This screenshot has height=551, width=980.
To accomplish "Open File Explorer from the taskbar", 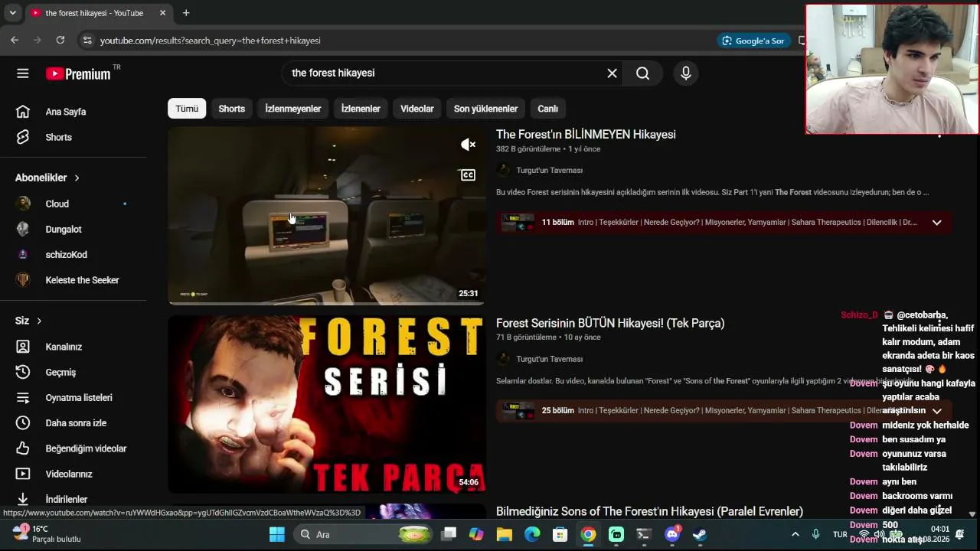I will [504, 534].
